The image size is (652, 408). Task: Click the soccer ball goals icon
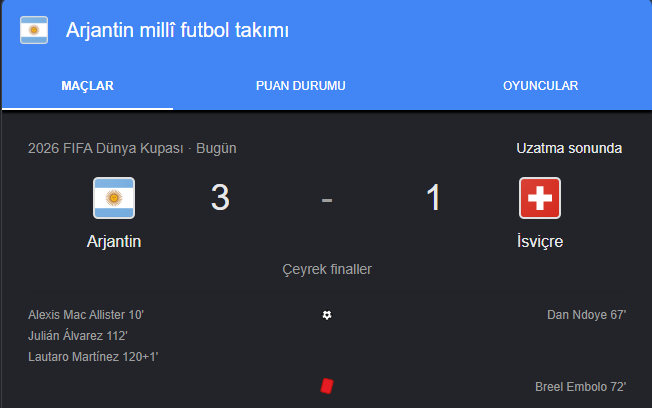pos(327,315)
